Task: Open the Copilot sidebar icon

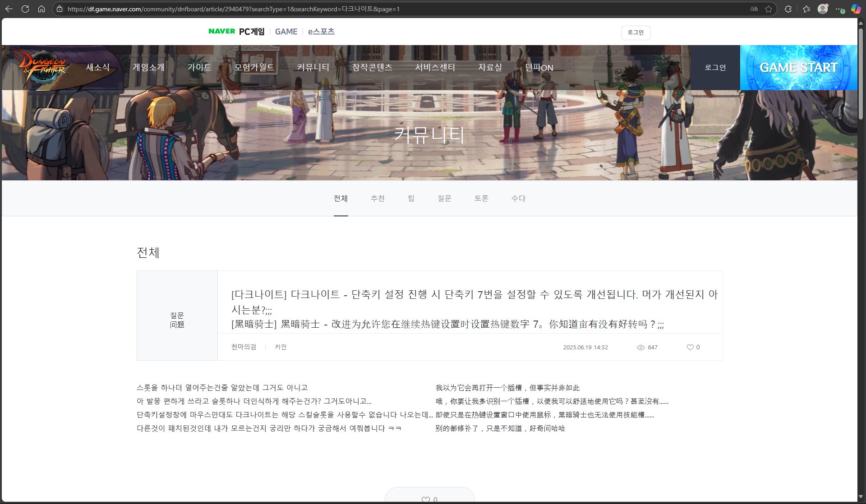Action: pos(856,9)
